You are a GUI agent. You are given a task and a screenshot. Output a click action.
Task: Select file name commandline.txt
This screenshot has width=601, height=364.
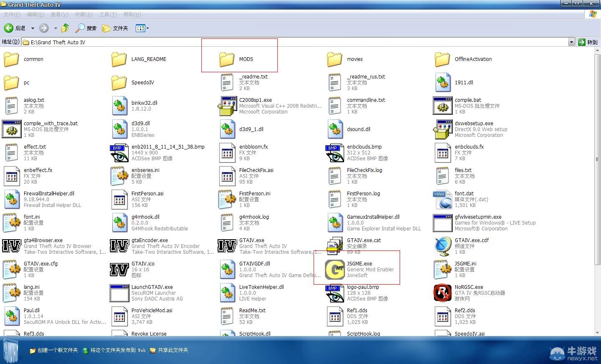366,100
